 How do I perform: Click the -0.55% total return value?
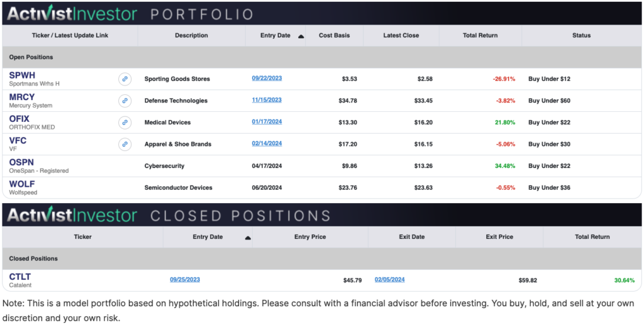pos(506,187)
